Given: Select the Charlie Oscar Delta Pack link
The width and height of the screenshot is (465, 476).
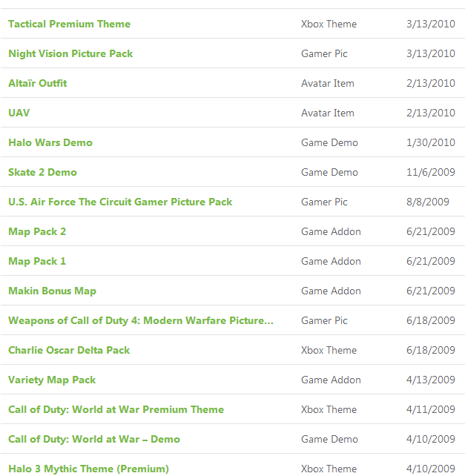Looking at the screenshot, I should point(69,350).
